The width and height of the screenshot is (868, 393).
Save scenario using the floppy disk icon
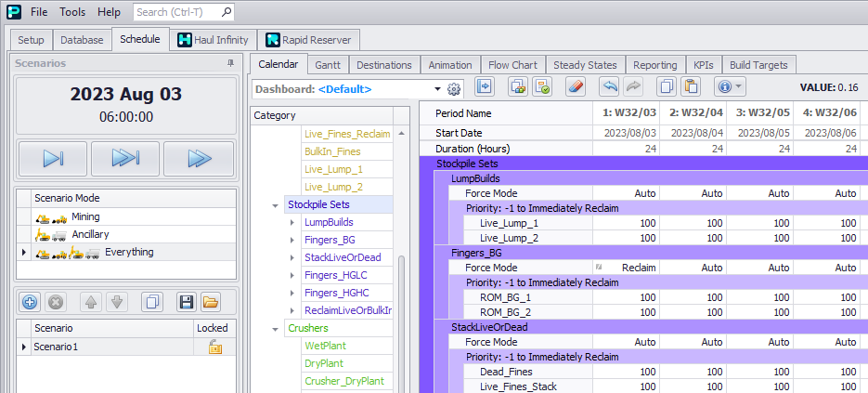tap(186, 302)
